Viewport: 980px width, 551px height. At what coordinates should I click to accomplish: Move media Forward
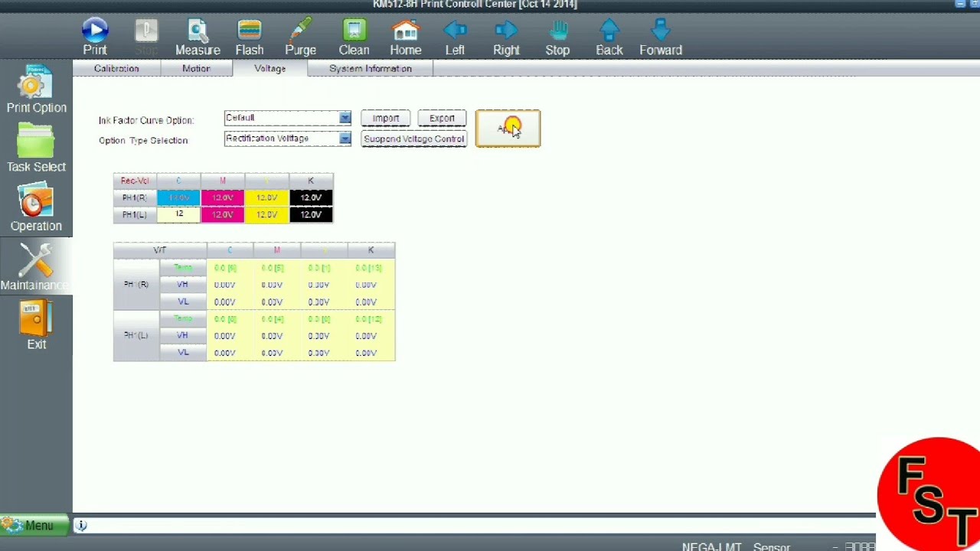click(x=661, y=37)
